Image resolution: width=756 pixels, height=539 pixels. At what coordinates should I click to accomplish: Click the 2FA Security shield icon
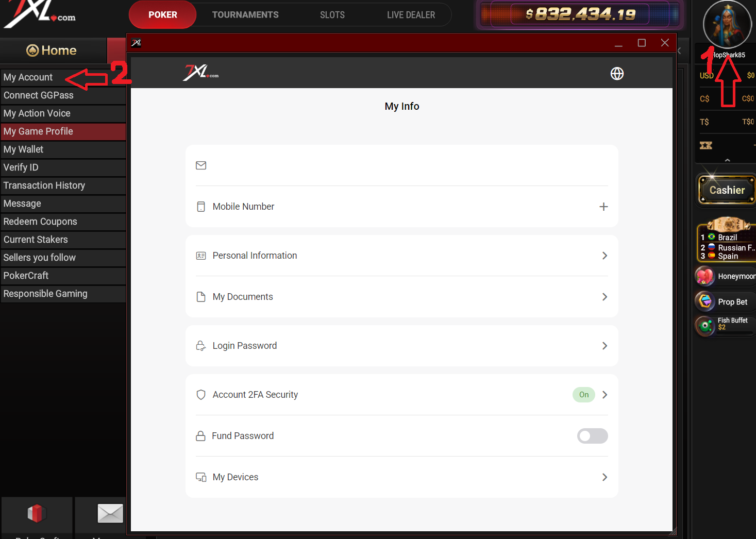(201, 395)
